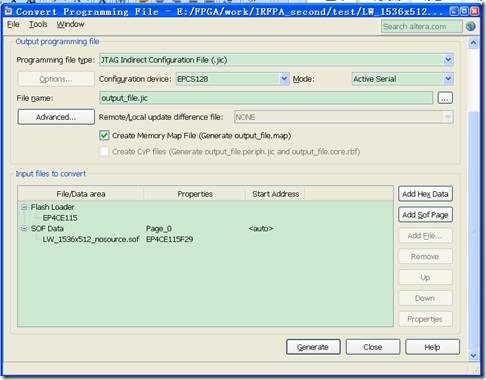Viewport: 486px width, 380px height.
Task: Click the Help button
Action: point(432,347)
